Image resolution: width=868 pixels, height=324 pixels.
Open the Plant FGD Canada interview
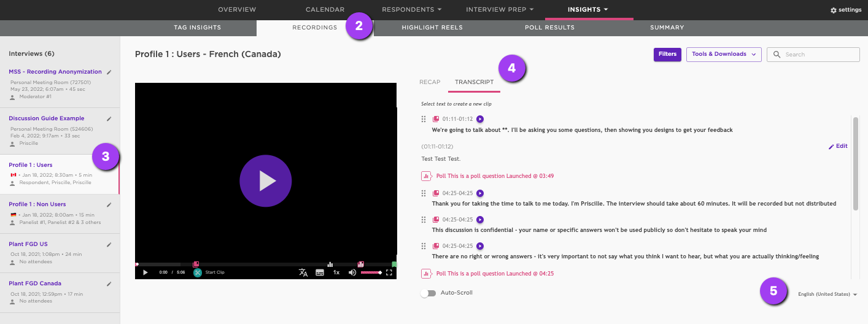pos(35,283)
